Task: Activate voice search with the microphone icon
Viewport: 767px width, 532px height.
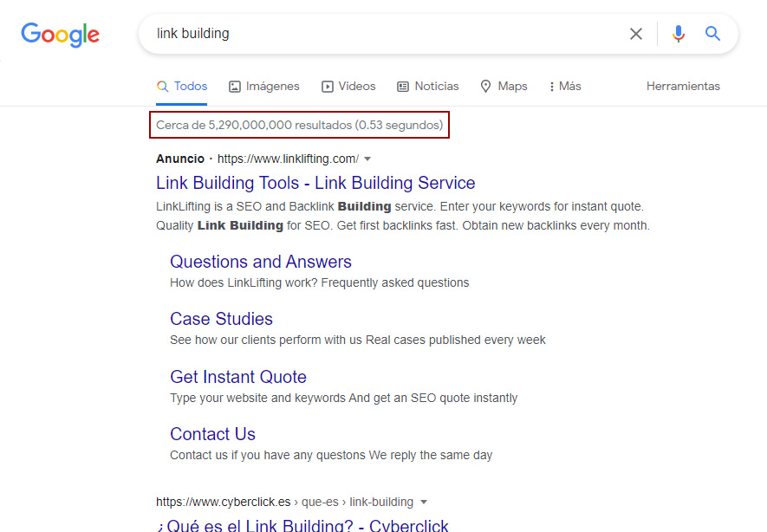Action: (678, 34)
